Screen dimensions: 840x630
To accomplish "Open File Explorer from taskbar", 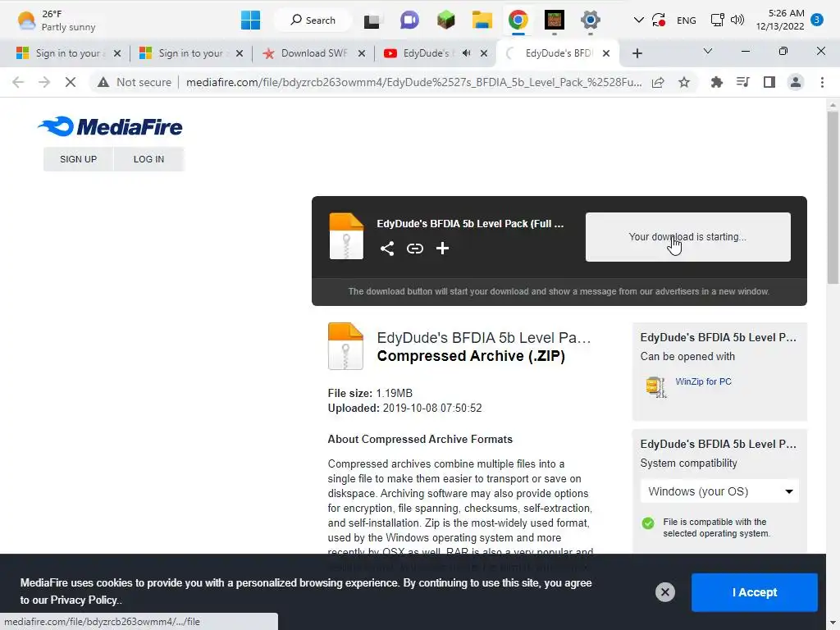I will point(482,21).
